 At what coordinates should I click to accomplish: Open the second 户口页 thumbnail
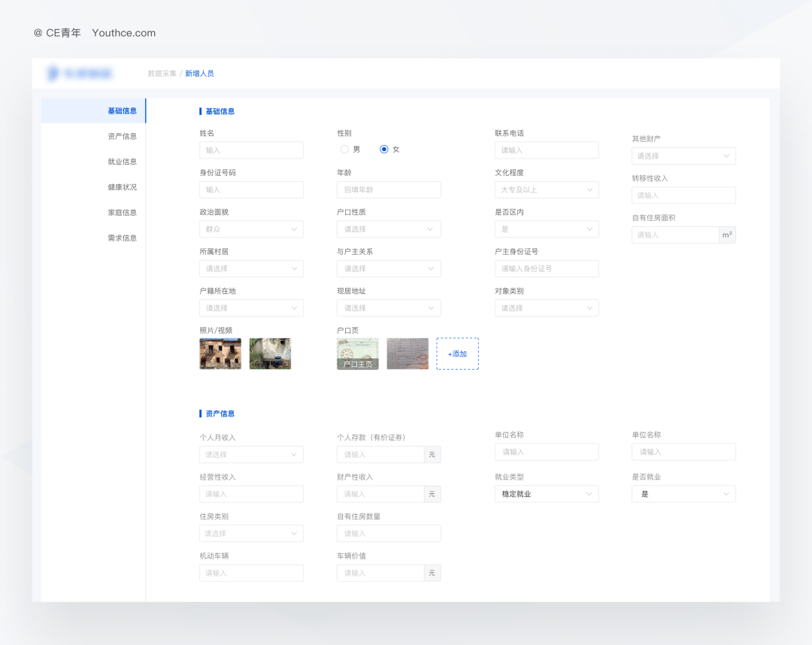408,353
